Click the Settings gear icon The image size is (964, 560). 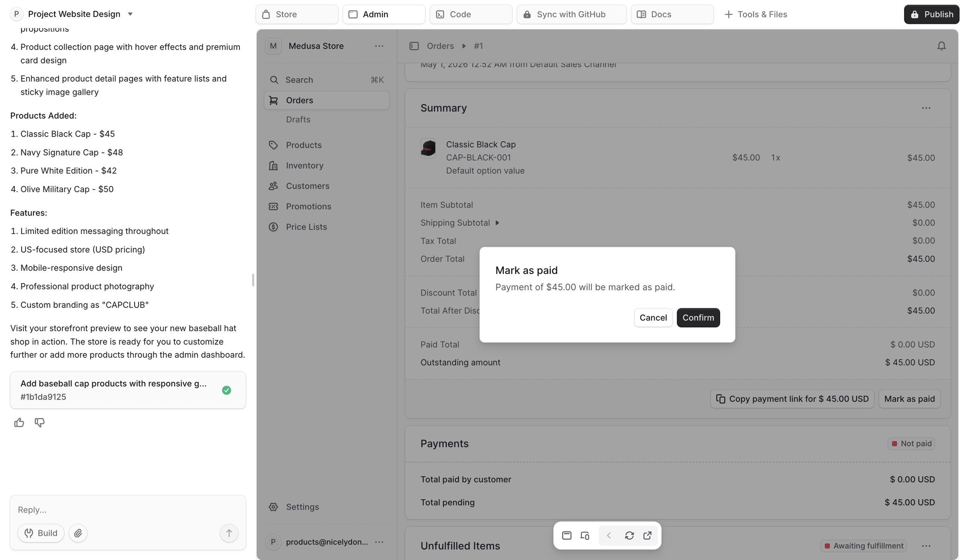[x=273, y=507]
